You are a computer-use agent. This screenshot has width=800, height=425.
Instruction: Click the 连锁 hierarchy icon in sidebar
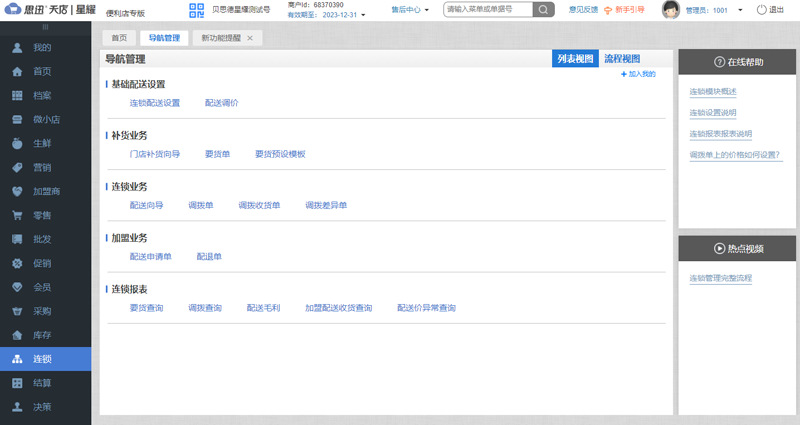17,359
